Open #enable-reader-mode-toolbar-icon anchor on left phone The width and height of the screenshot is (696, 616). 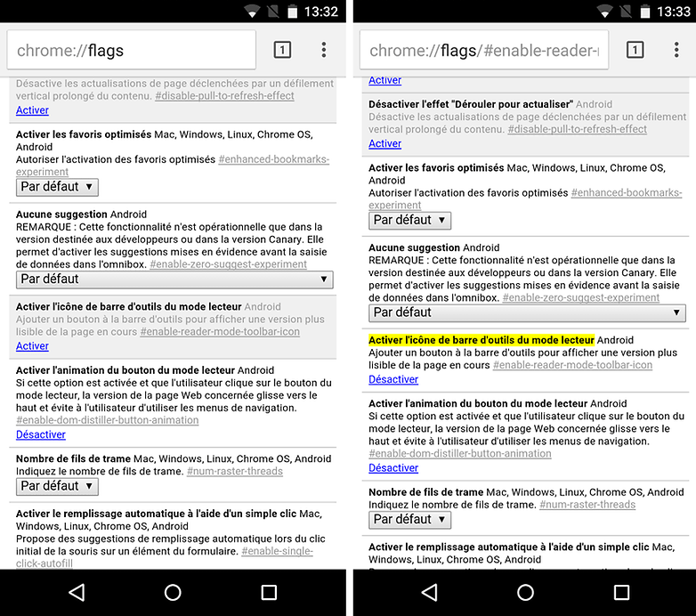click(x=220, y=332)
